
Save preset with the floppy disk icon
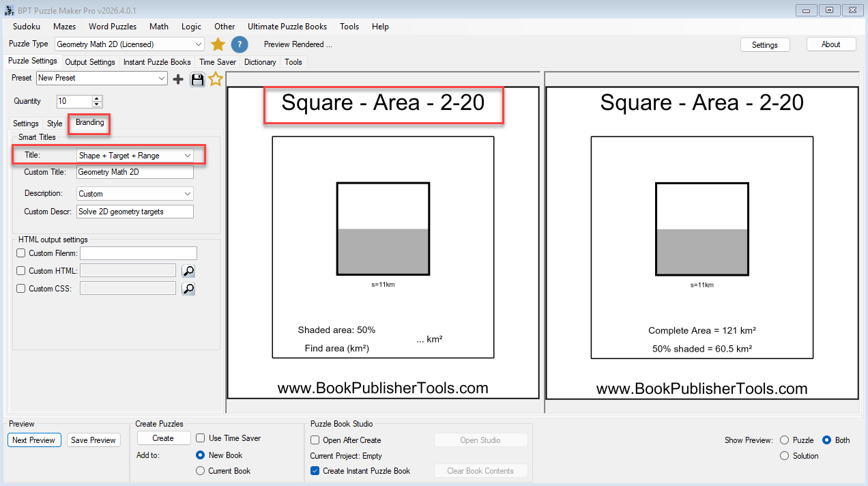coord(197,79)
